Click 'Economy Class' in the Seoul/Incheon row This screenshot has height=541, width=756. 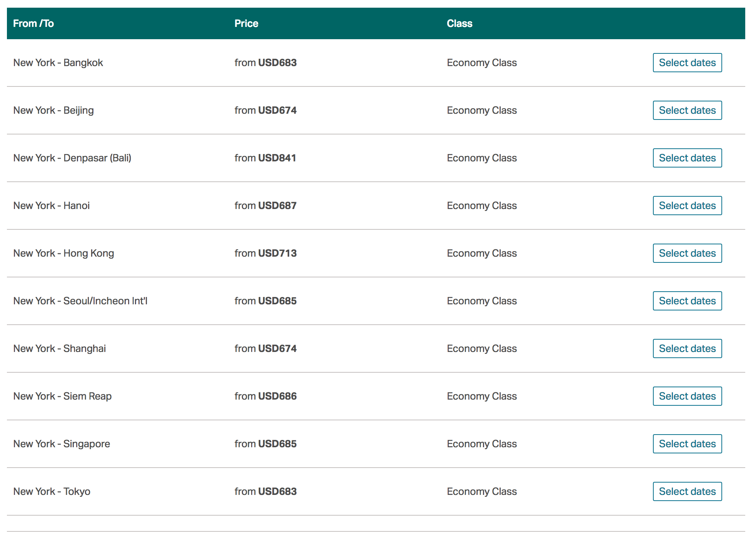(482, 301)
